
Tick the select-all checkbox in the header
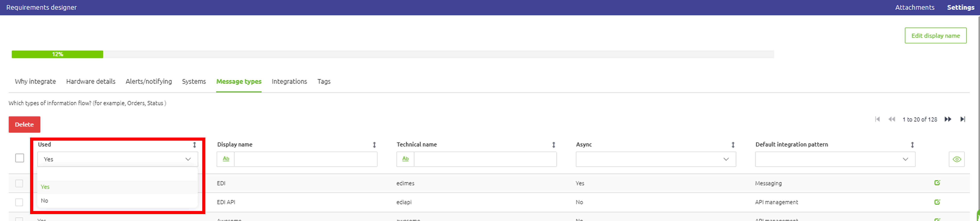click(x=20, y=158)
